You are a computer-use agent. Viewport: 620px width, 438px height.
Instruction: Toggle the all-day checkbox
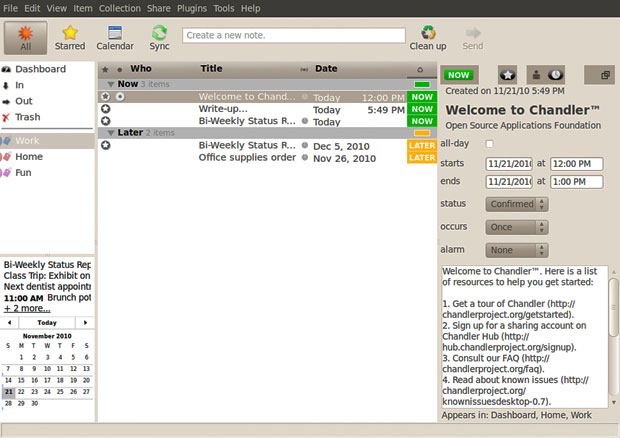(x=490, y=143)
